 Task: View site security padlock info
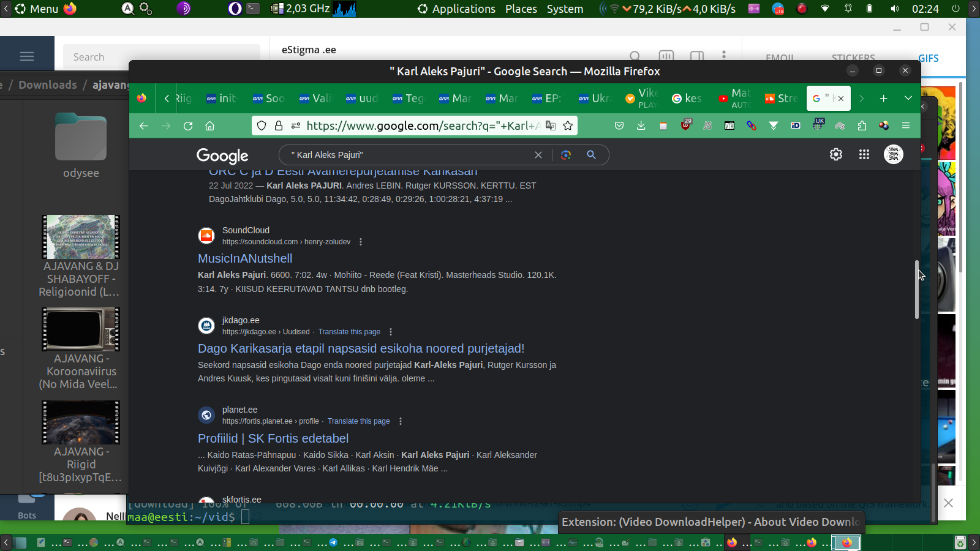click(279, 126)
